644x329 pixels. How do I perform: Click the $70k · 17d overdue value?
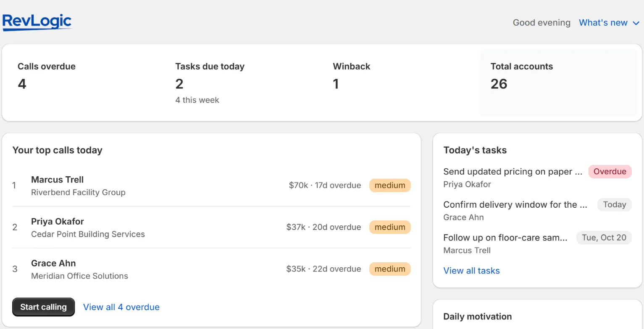pos(325,185)
